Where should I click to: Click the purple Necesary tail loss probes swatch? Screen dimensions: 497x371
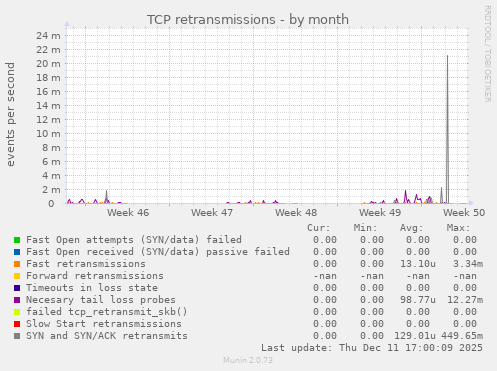pos(17,300)
